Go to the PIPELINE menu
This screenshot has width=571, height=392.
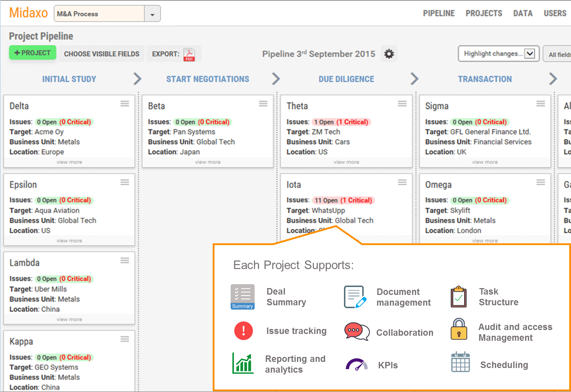point(439,13)
